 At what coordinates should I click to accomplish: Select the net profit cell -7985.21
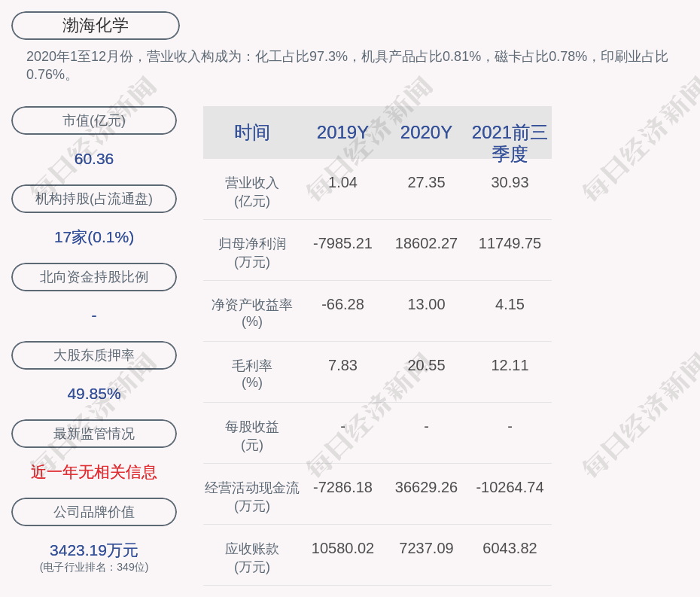343,243
